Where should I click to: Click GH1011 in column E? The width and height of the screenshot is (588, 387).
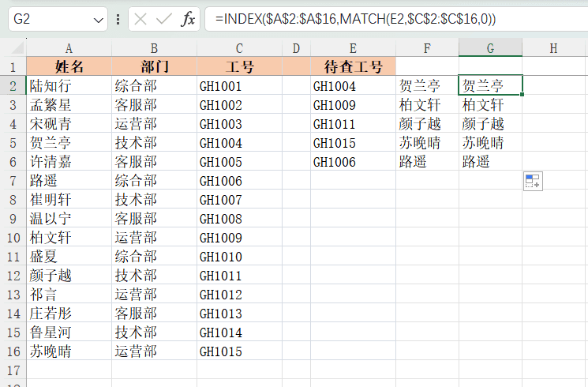coord(353,123)
